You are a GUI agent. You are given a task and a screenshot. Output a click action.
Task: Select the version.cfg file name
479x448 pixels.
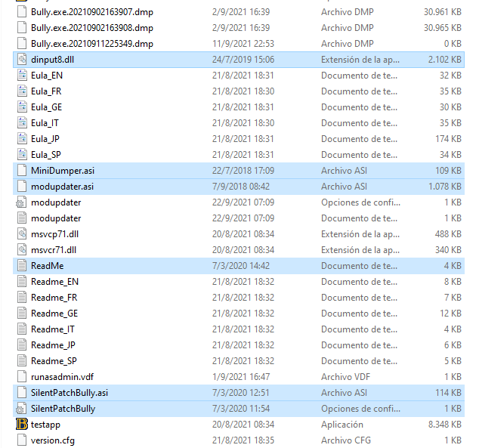click(53, 440)
